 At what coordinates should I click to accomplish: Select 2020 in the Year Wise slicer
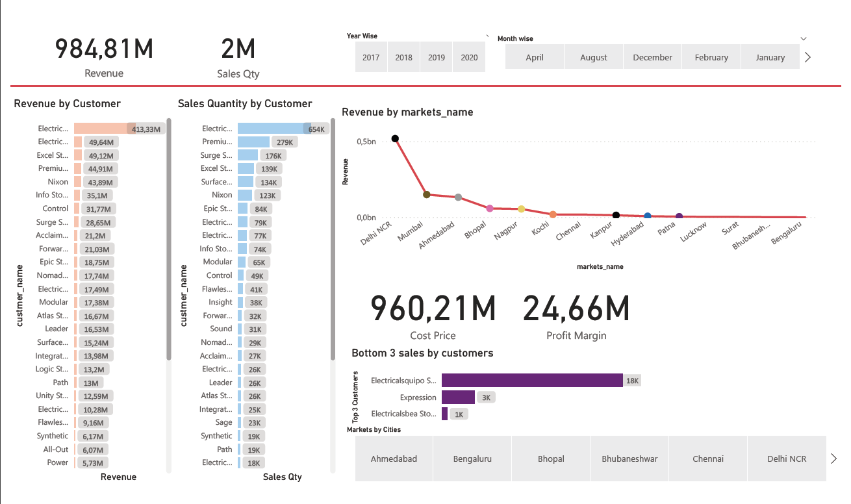[x=468, y=57]
